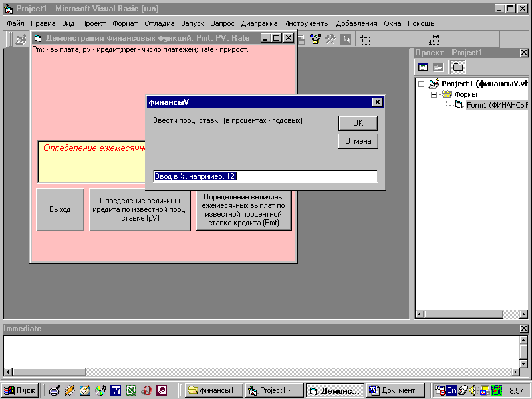Open the Помощь menu
Viewport: 532px width, 399px height.
click(x=421, y=23)
